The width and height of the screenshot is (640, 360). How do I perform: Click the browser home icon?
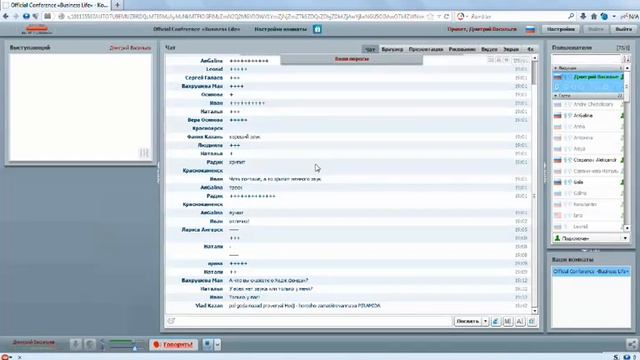click(x=594, y=16)
